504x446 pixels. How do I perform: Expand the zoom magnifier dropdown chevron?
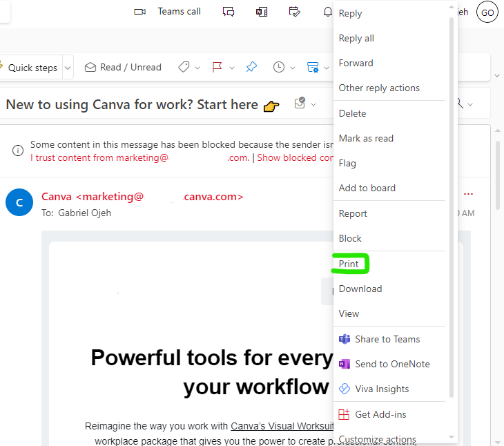(x=470, y=104)
